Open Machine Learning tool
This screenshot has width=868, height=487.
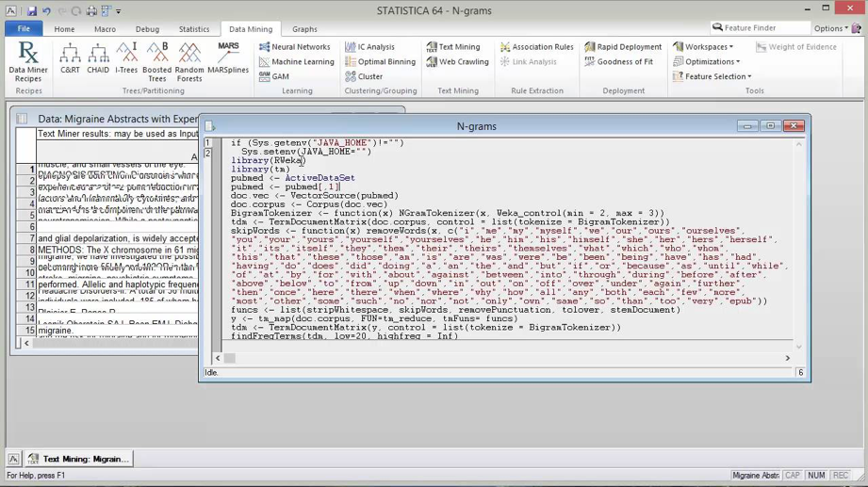[297, 62]
